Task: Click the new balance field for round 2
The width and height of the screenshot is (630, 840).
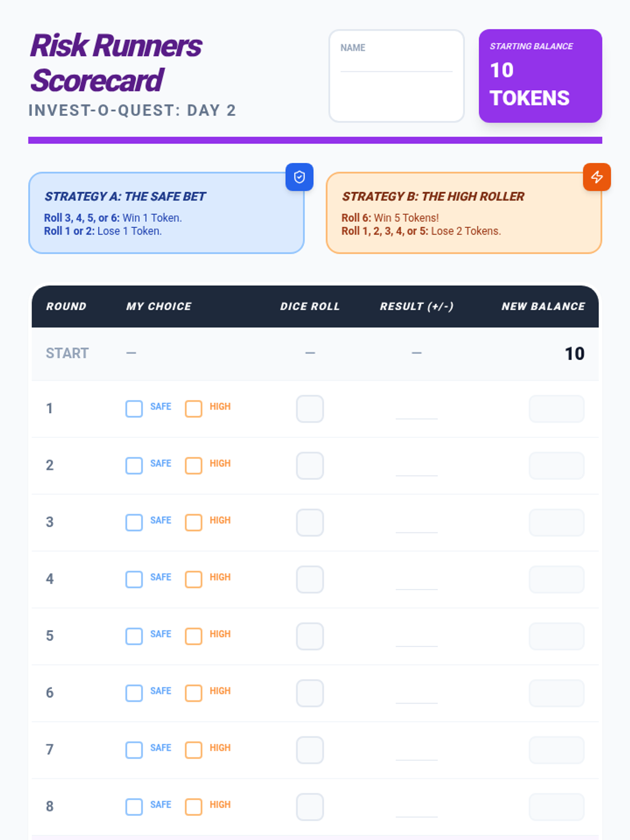Action: [x=556, y=466]
